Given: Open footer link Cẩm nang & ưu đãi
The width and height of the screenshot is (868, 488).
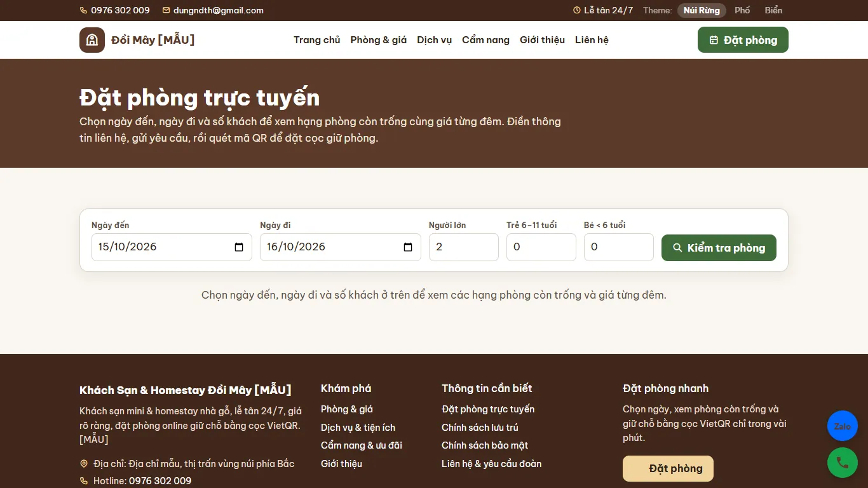Looking at the screenshot, I should (x=362, y=445).
